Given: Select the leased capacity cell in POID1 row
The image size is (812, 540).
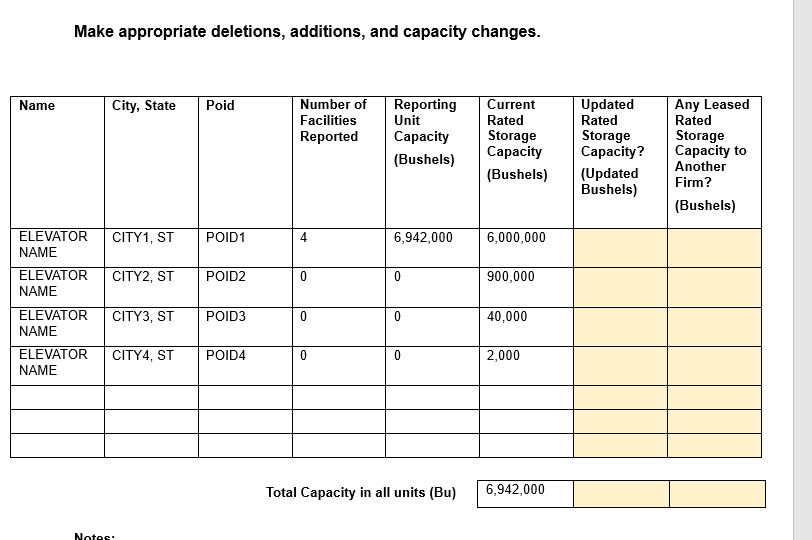Looking at the screenshot, I should pos(714,247).
